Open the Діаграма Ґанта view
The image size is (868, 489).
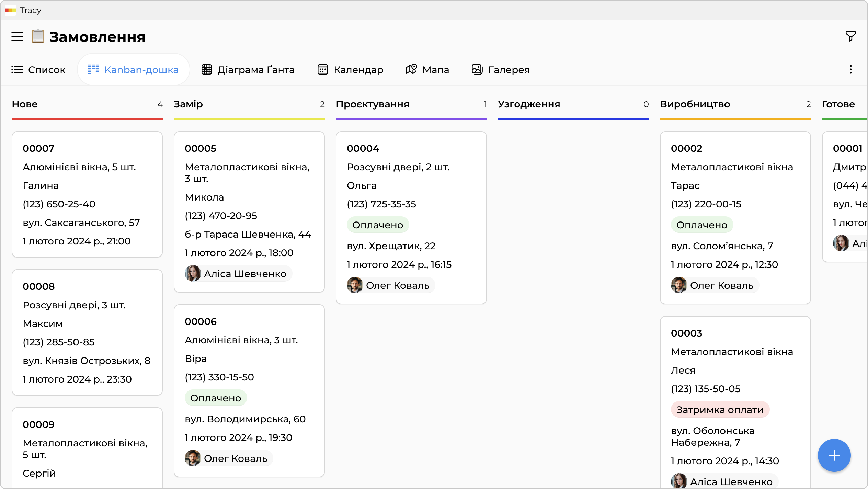pos(248,70)
